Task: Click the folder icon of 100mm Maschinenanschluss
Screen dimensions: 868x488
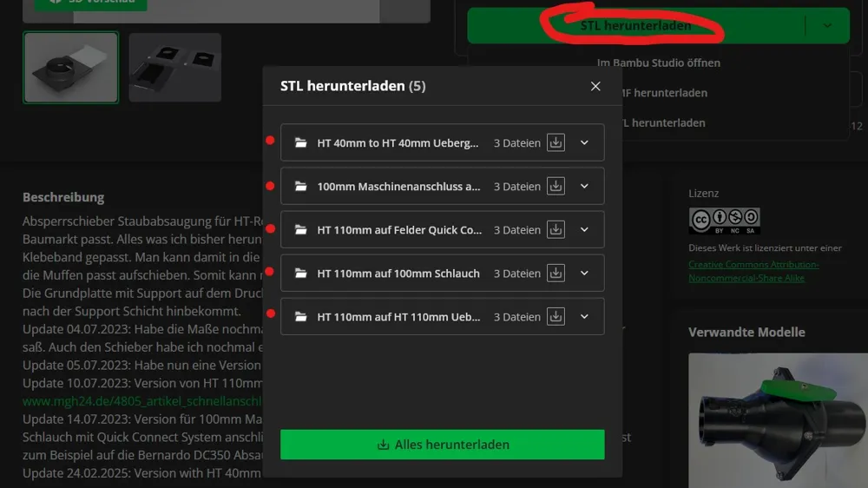Action: click(x=300, y=186)
